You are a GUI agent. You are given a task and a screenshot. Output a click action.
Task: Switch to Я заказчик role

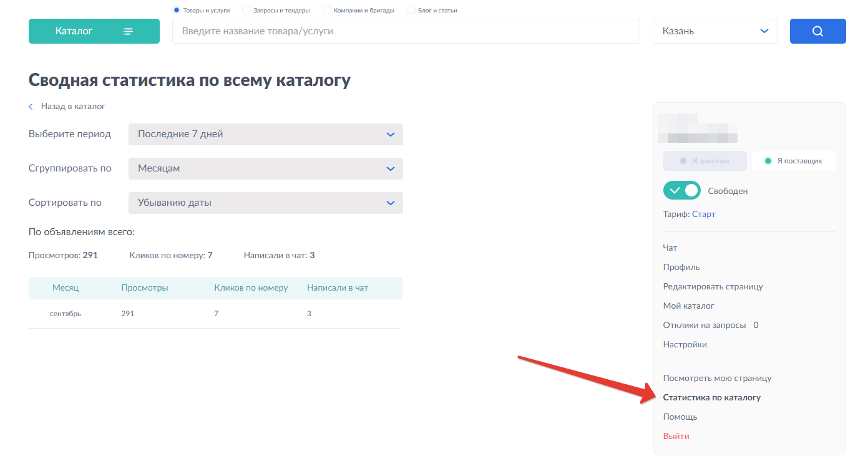pyautogui.click(x=705, y=161)
